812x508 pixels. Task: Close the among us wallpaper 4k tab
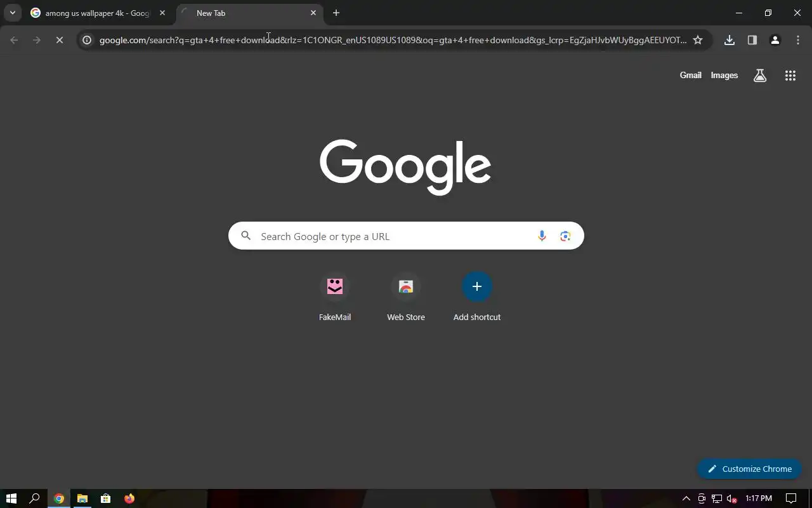pyautogui.click(x=162, y=13)
